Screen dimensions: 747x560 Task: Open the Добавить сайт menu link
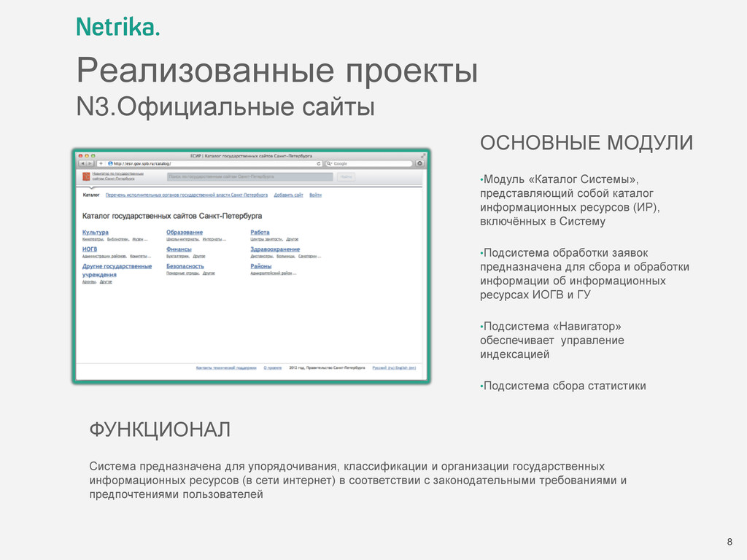[288, 195]
